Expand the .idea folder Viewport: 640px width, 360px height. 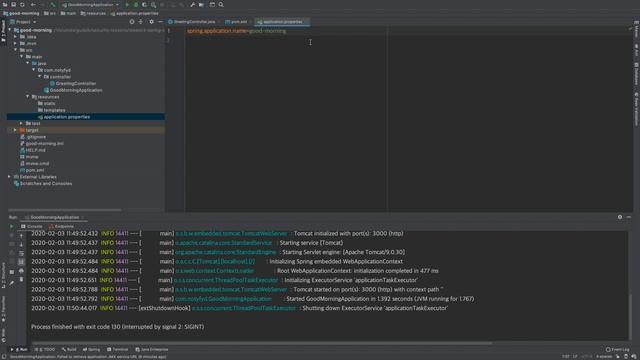[16, 37]
